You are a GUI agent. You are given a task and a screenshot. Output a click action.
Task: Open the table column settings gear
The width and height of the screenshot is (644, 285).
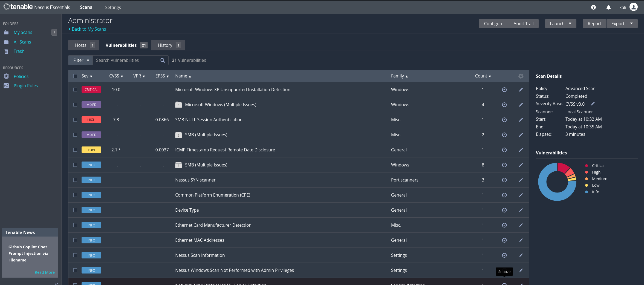click(521, 76)
